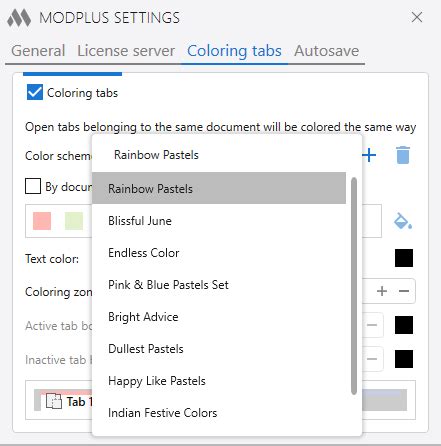Delete color scheme with trash icon
The image size is (441, 446).
pyautogui.click(x=403, y=155)
